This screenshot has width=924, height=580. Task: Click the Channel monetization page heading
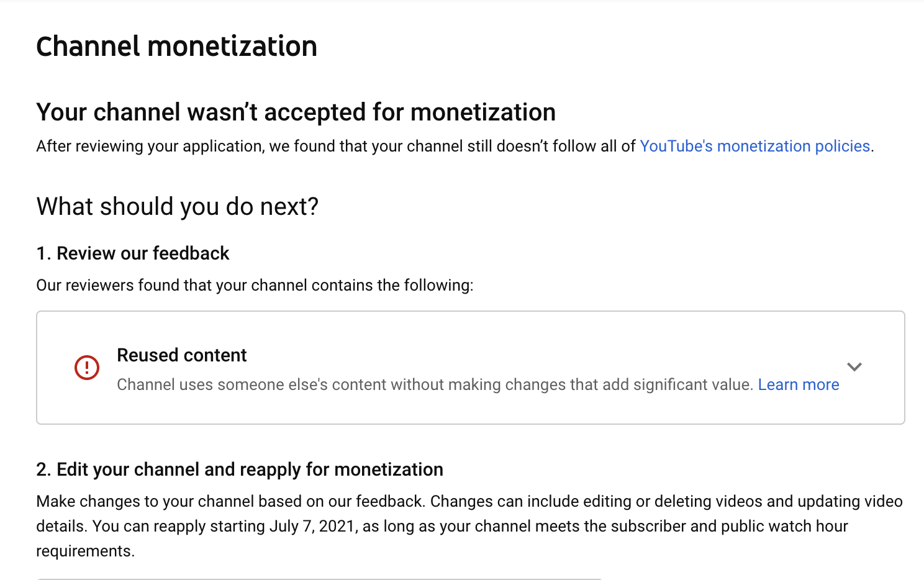(177, 47)
